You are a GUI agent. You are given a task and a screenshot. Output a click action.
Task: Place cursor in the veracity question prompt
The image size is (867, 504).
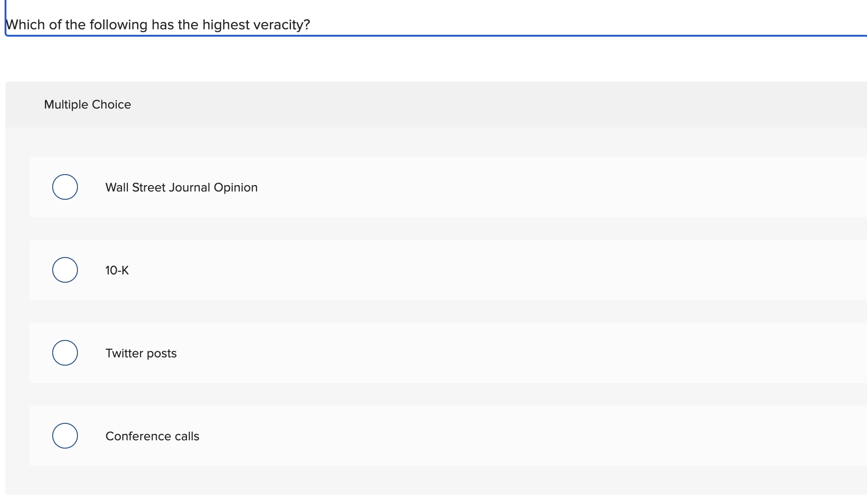click(160, 25)
